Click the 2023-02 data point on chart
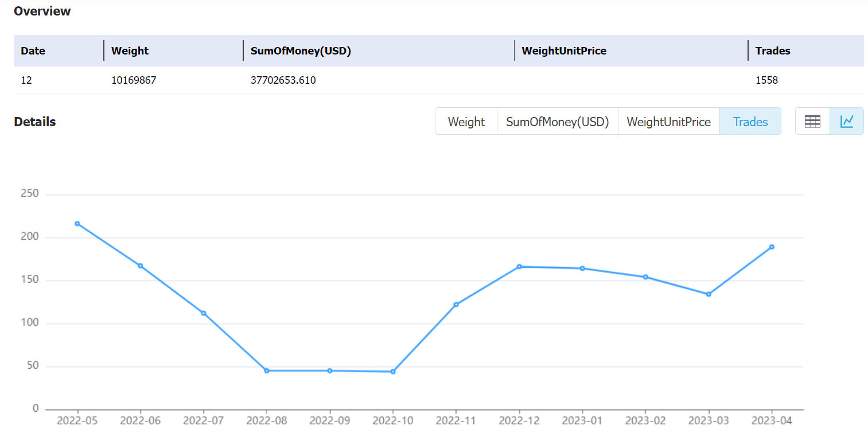 645,277
